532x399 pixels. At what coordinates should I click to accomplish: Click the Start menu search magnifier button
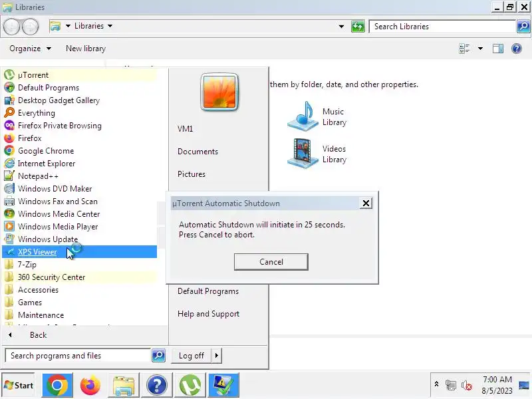click(x=158, y=355)
